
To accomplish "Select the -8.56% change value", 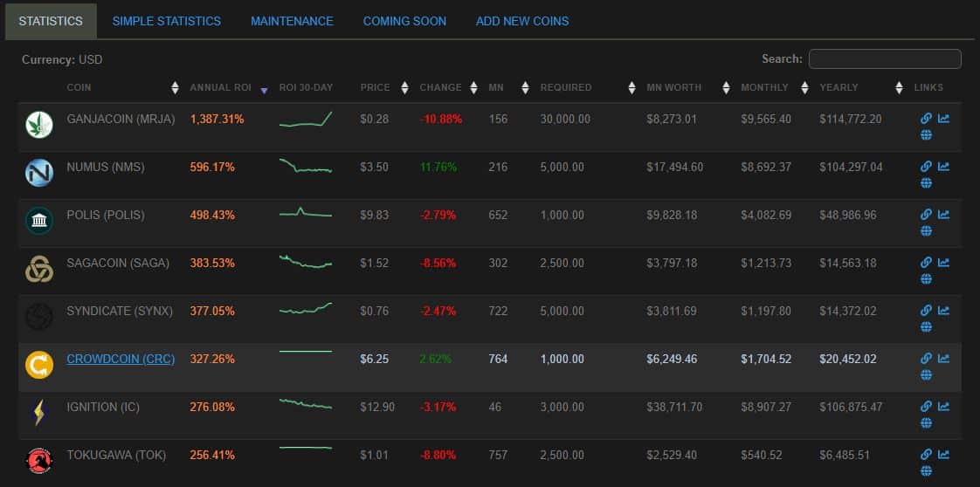I will tap(438, 263).
